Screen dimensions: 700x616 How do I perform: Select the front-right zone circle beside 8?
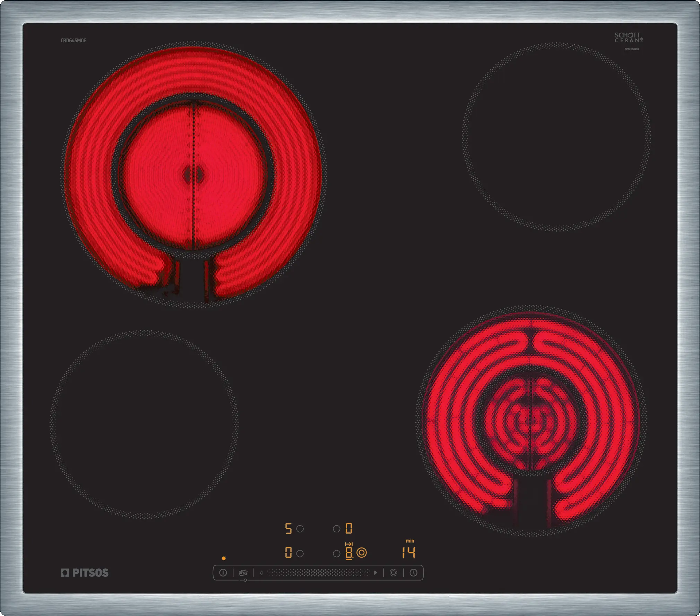336,554
